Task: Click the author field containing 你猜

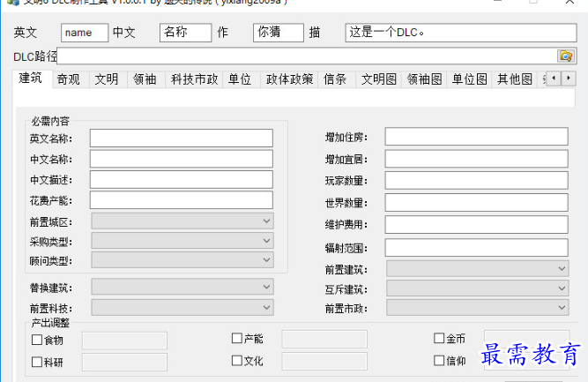Action: coord(279,33)
